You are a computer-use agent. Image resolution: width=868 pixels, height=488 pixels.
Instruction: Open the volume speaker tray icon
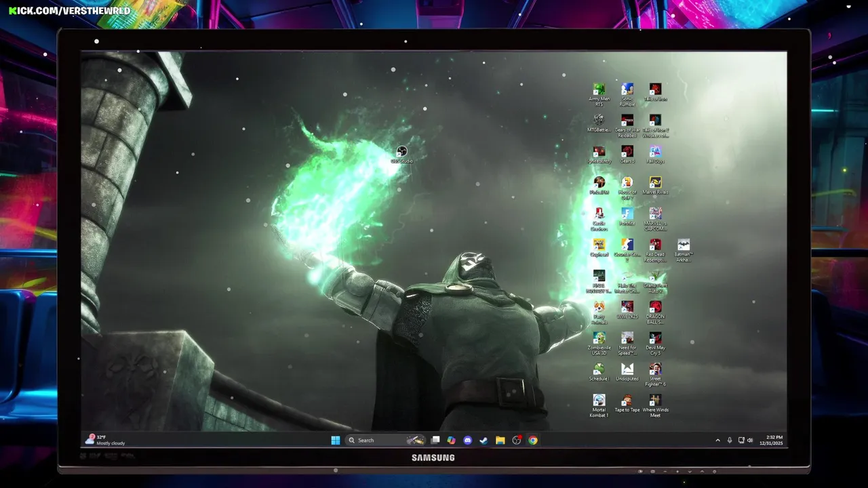[750, 441]
